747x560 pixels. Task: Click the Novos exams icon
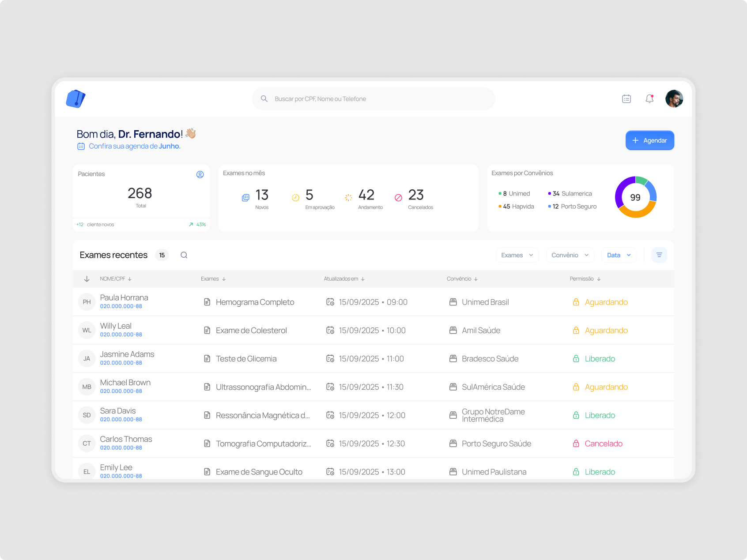click(245, 198)
